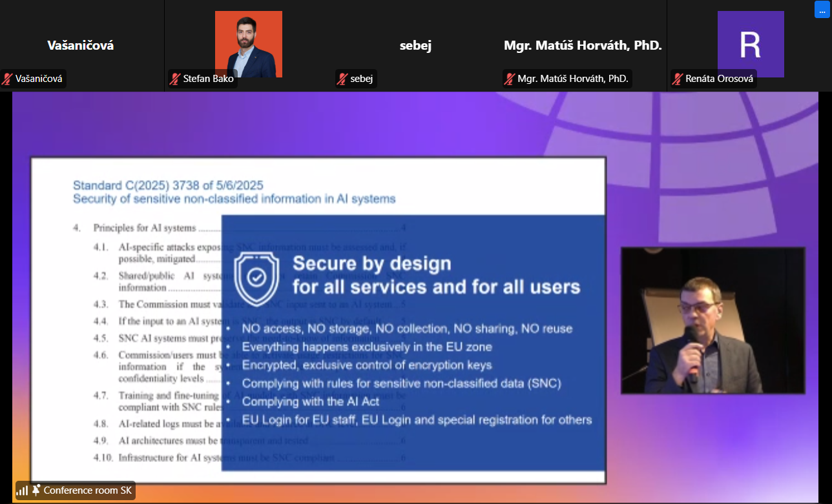Select Stefan Bako's profile photo tile
832x504 pixels.
point(248,44)
